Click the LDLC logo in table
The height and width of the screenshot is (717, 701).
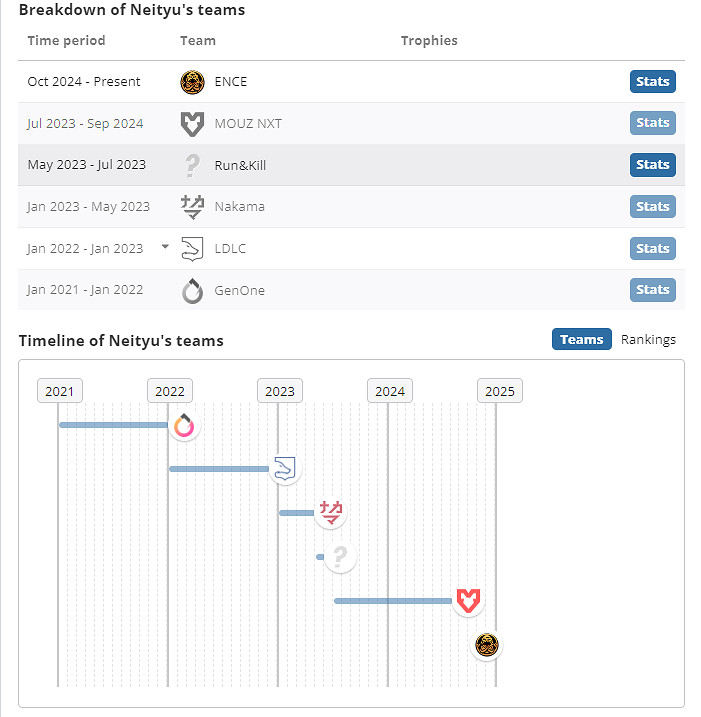(x=192, y=249)
